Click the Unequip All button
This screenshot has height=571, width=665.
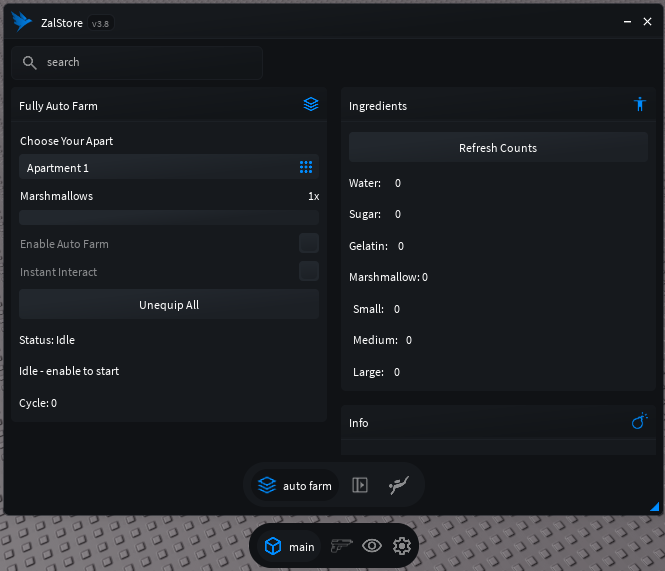tap(169, 305)
